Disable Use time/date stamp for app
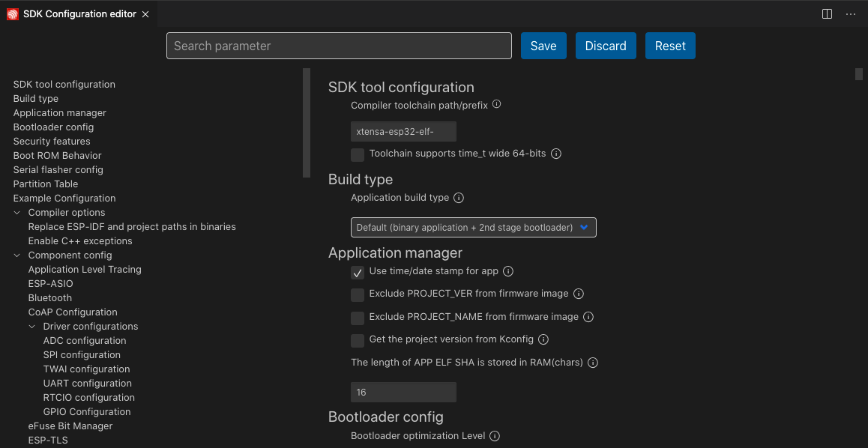Image resolution: width=868 pixels, height=448 pixels. tap(358, 272)
